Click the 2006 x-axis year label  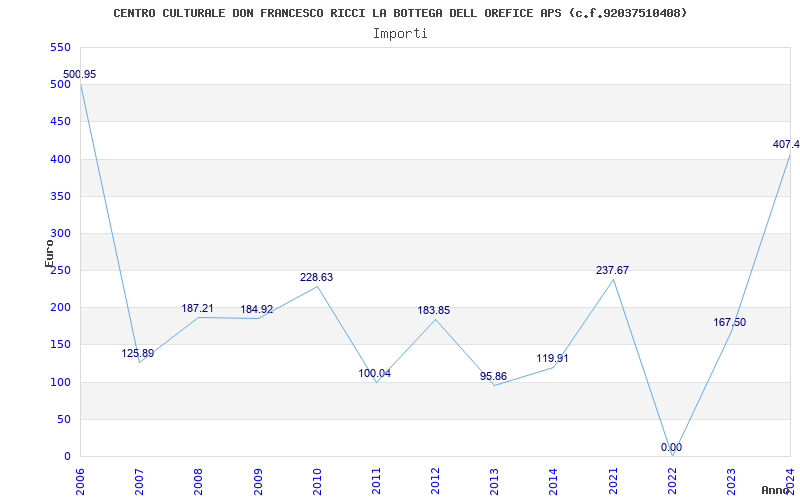80,481
